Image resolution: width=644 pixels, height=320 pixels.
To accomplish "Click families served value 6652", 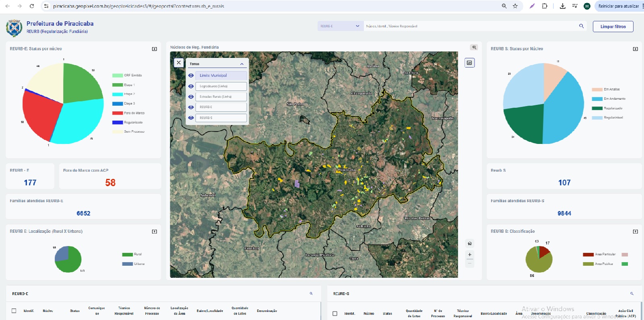I will click(83, 213).
